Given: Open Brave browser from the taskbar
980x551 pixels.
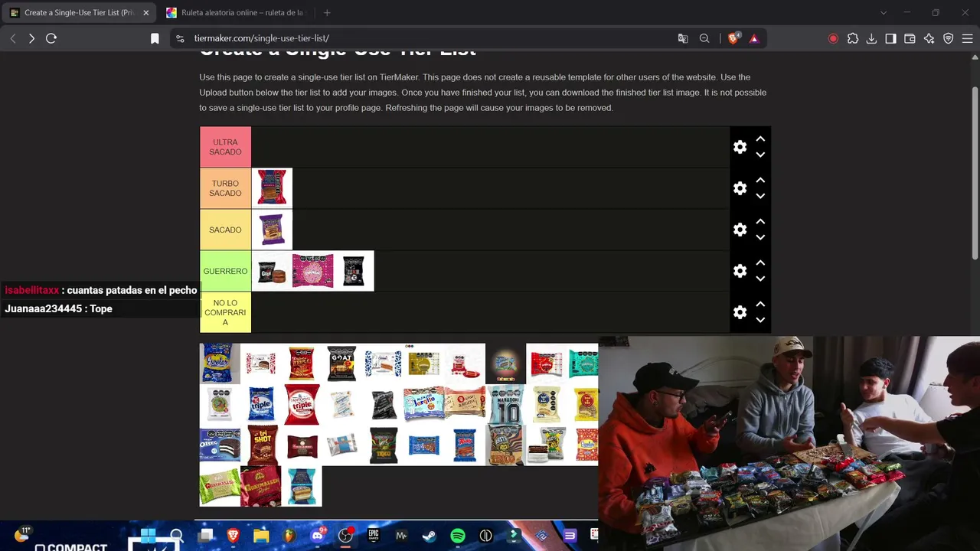Looking at the screenshot, I should 233,536.
